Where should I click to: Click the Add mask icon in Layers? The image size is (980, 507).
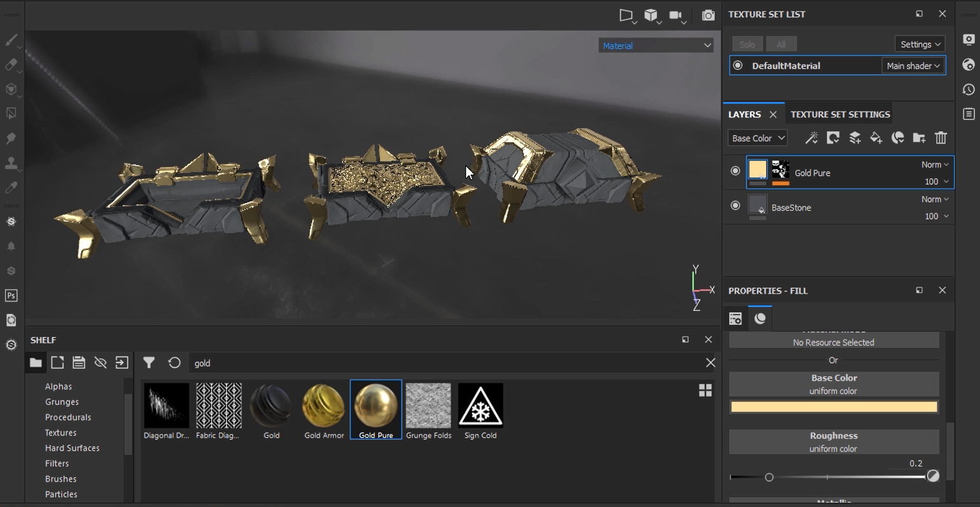[x=833, y=138]
